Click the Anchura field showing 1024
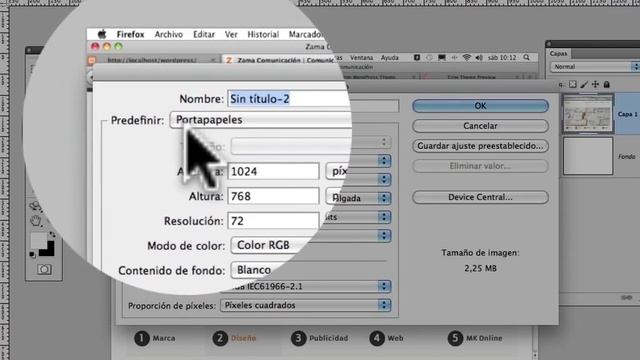640x360 pixels. pos(273,171)
